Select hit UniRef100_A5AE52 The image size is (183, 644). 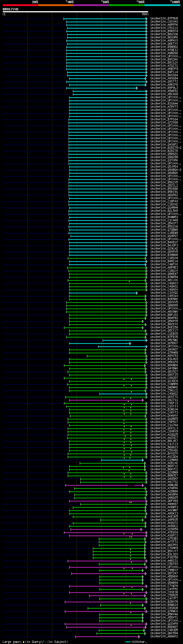pyautogui.click(x=164, y=91)
